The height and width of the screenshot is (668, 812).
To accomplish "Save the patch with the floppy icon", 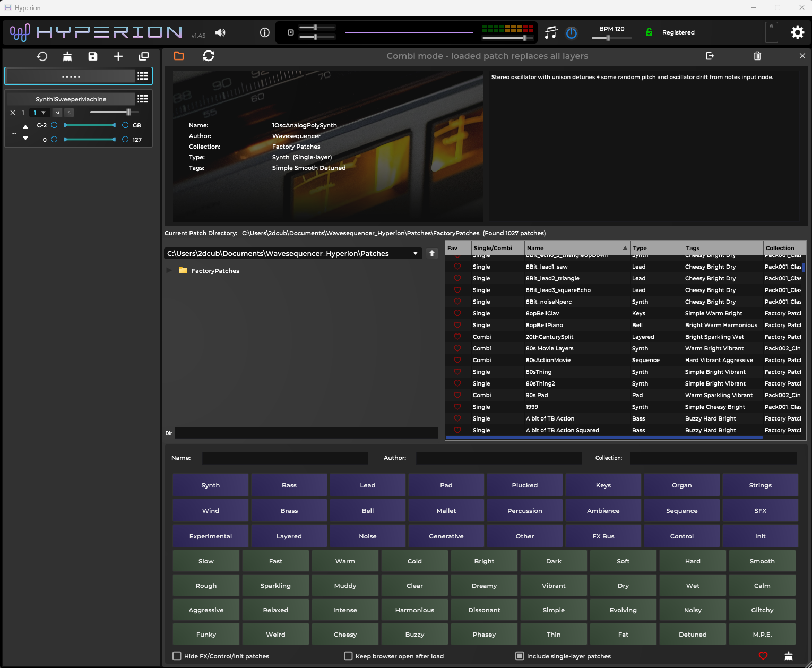I will click(93, 56).
